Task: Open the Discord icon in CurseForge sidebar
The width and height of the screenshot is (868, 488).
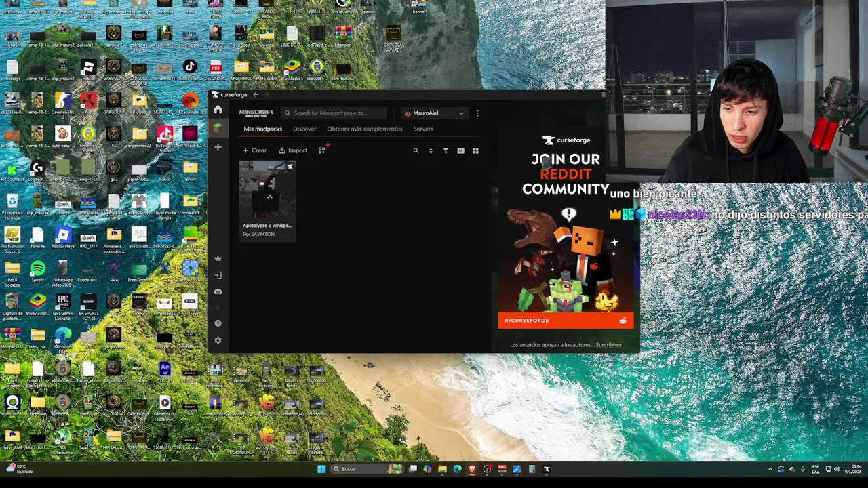Action: tap(218, 291)
